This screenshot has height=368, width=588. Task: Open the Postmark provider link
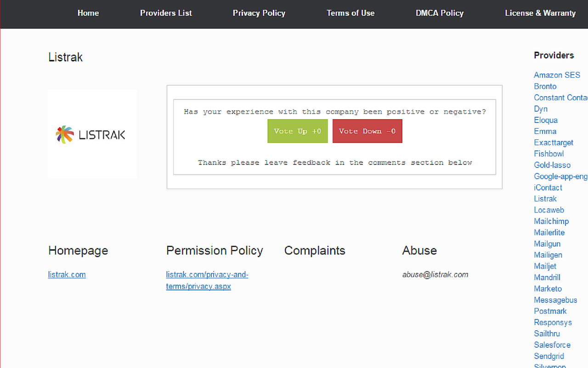pos(550,311)
